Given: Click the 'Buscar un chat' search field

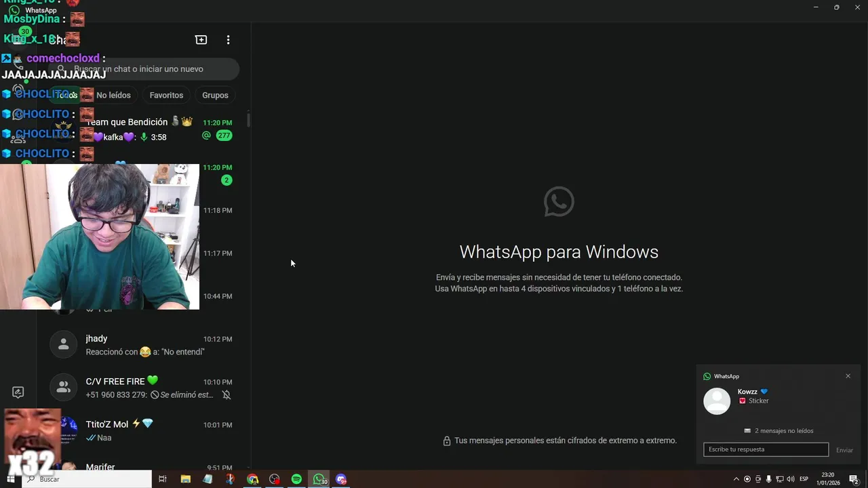Looking at the screenshot, I should click(x=144, y=68).
